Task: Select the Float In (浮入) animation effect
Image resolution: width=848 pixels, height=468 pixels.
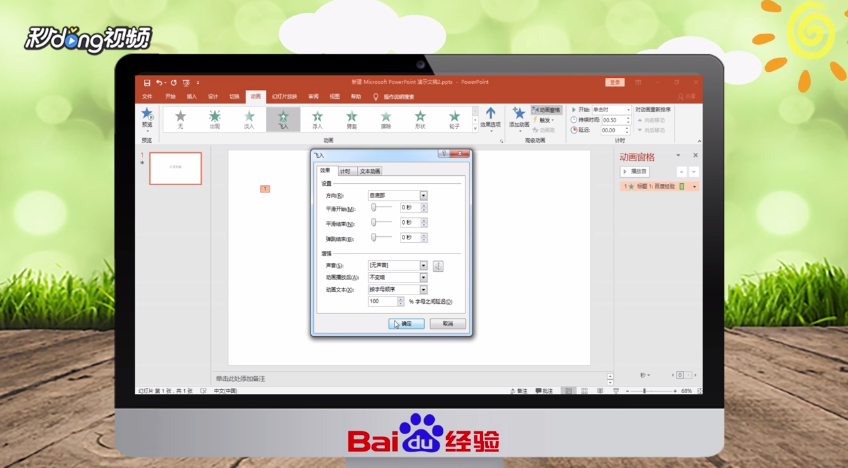Action: tap(317, 119)
